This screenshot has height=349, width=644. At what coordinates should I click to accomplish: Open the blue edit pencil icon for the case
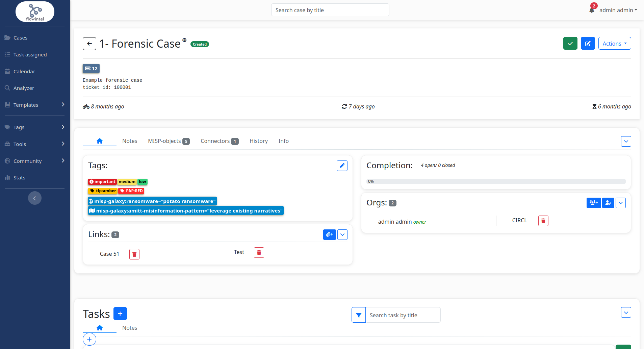coord(588,43)
